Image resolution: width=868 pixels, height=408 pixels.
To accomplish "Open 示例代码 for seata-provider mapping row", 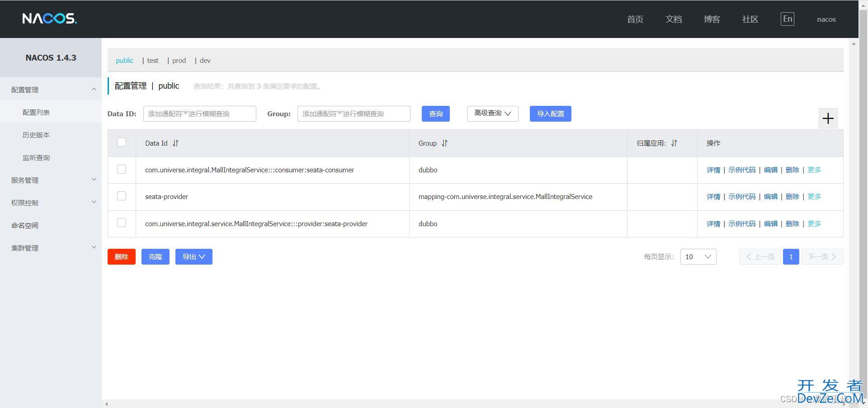I will click(x=742, y=197).
